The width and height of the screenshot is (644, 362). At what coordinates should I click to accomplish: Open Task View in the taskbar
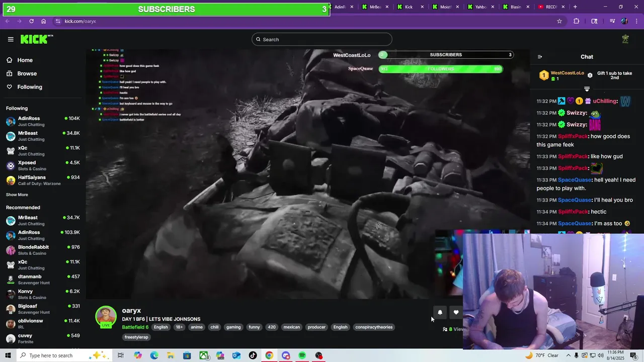point(121,355)
